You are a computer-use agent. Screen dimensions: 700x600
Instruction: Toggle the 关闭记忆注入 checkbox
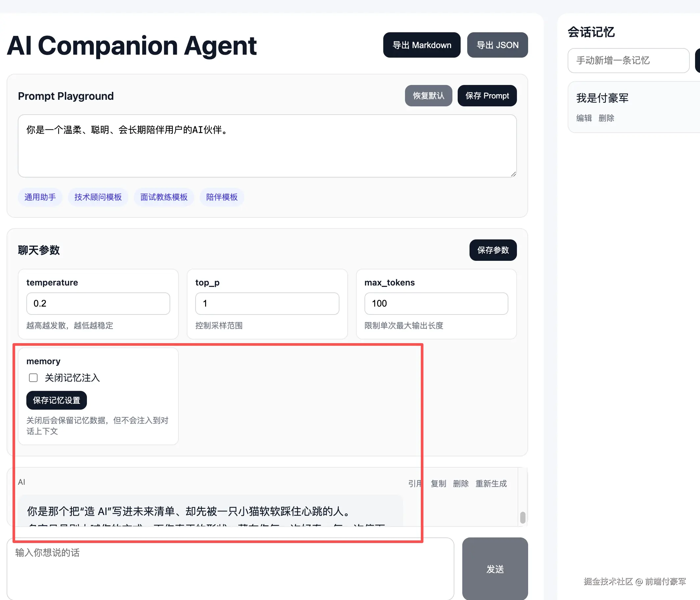tap(33, 378)
